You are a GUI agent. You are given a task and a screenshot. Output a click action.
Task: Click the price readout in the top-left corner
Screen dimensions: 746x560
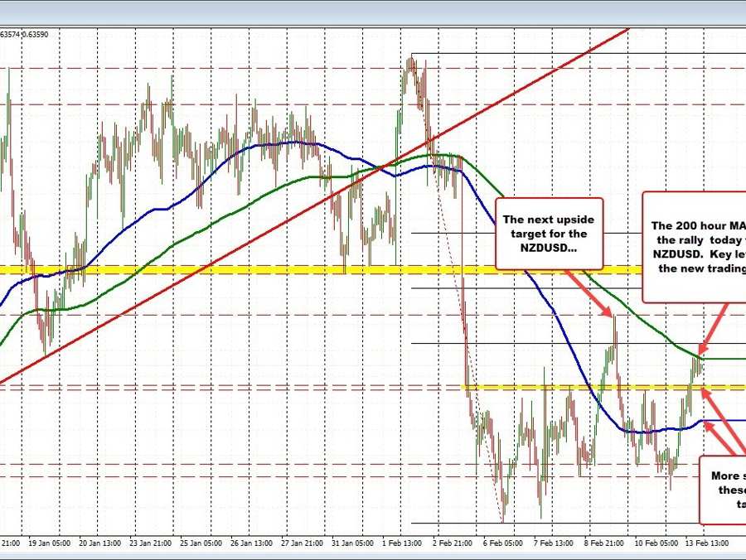(23, 34)
